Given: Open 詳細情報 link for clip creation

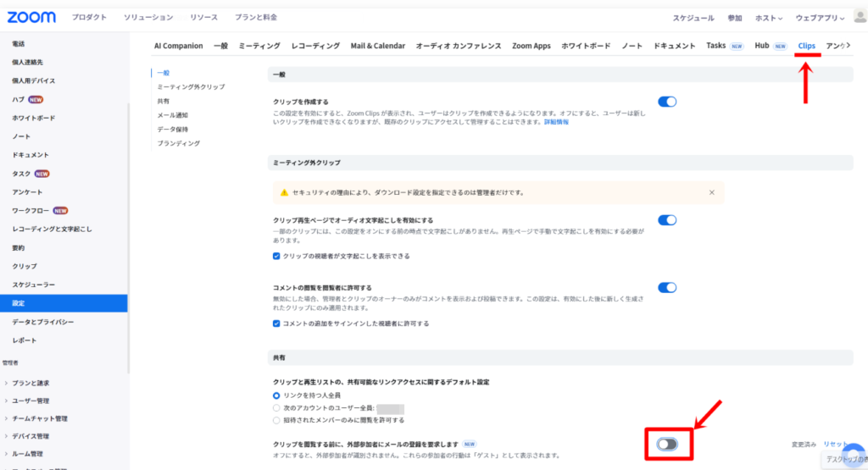Looking at the screenshot, I should coord(556,122).
